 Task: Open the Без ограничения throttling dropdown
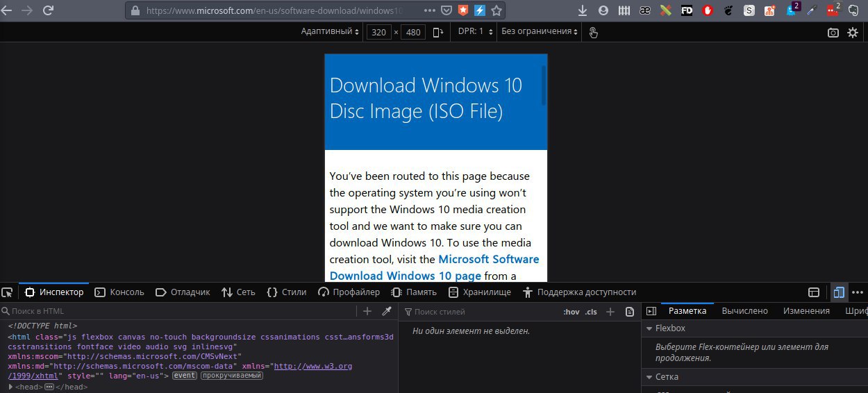click(x=540, y=31)
